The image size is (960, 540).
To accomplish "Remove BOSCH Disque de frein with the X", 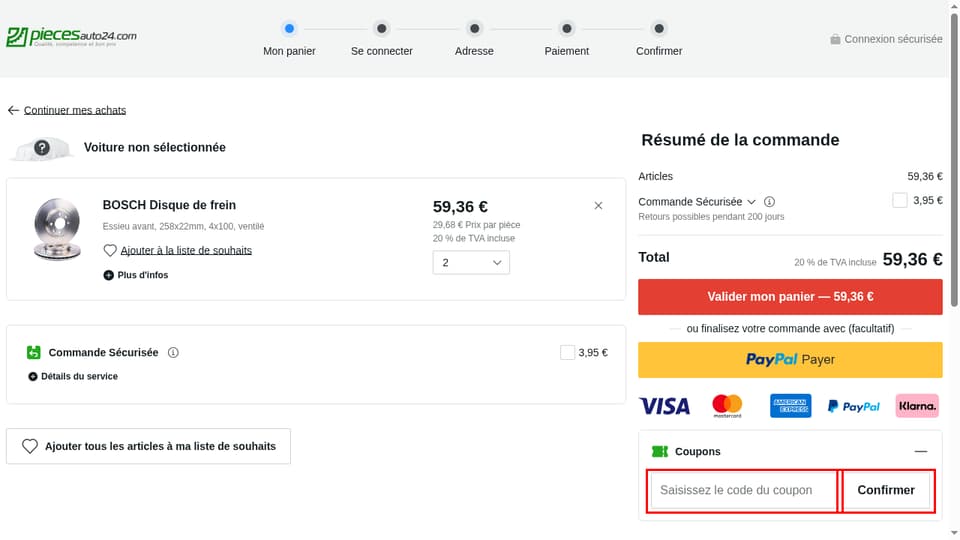I will [598, 206].
